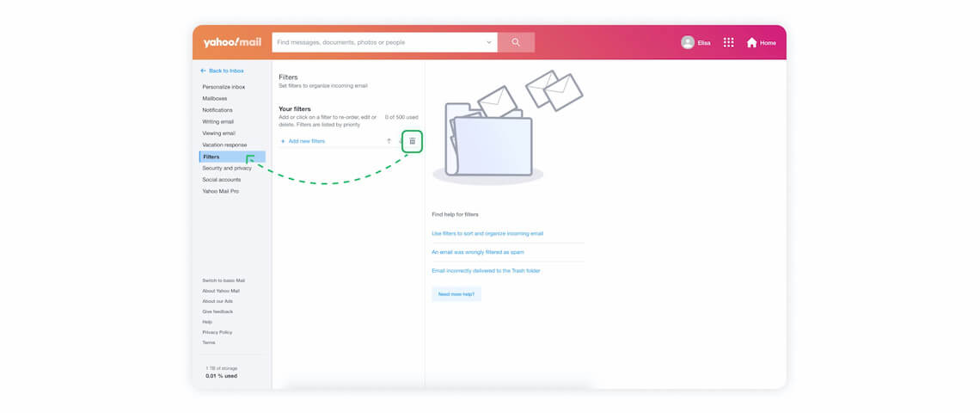980x413 pixels.
Task: Move filter up with arrow icon
Action: 388,141
